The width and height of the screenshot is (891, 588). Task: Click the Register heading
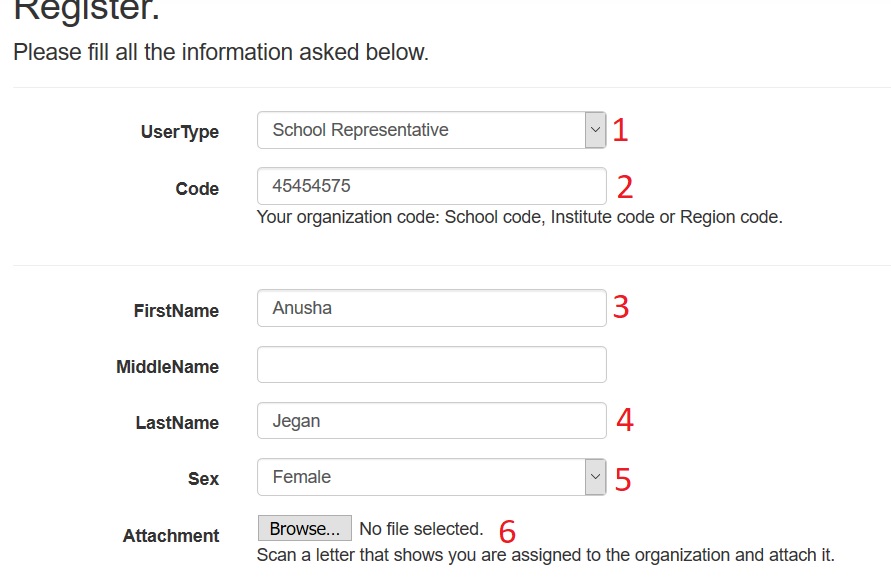click(x=86, y=12)
